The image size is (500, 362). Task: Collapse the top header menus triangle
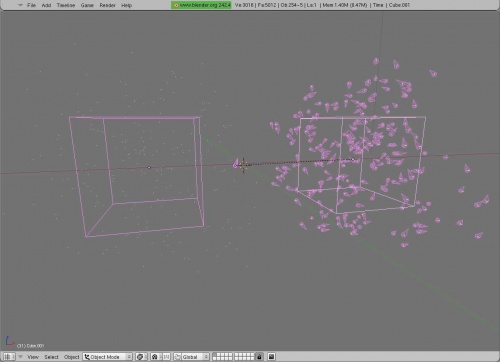coord(20,5)
